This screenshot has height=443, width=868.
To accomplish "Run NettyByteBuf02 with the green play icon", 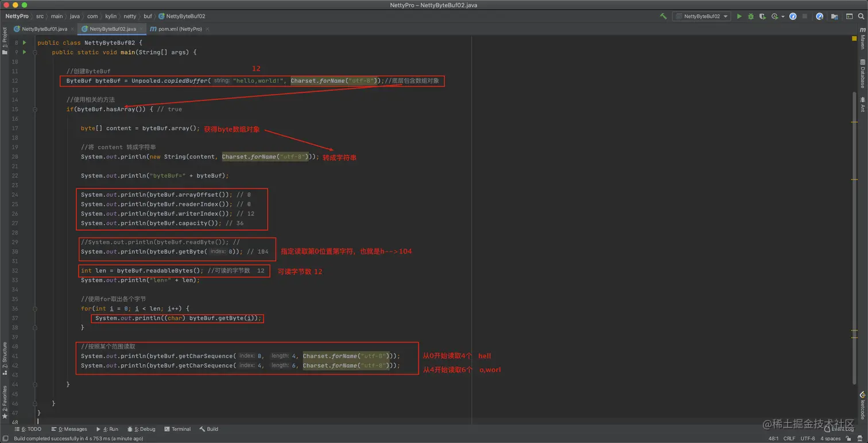I will pos(739,17).
